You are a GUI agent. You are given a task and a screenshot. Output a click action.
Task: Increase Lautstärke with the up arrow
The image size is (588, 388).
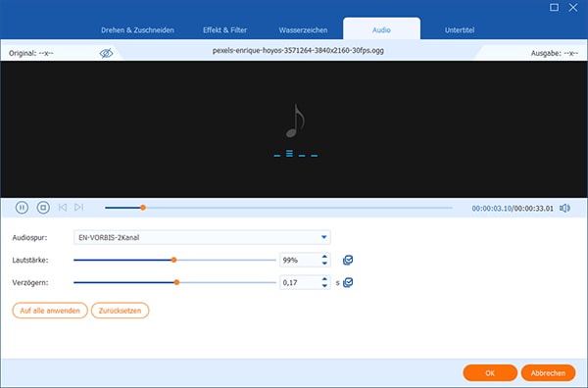(324, 257)
